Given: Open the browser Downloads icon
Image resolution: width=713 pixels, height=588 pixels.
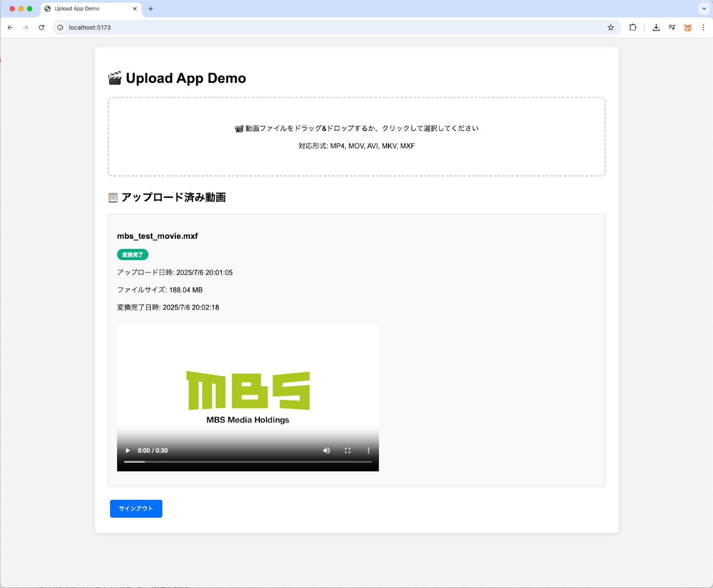Looking at the screenshot, I should (x=656, y=28).
